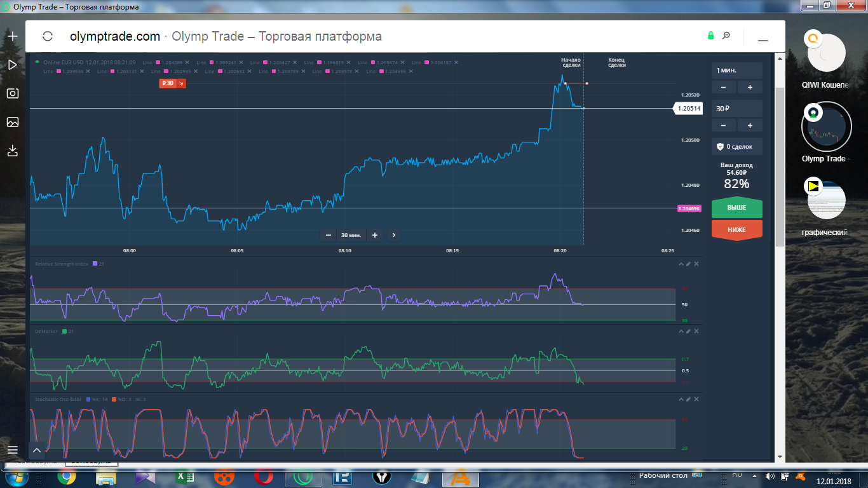
Task: Open Windows Start menu
Action: (x=17, y=477)
